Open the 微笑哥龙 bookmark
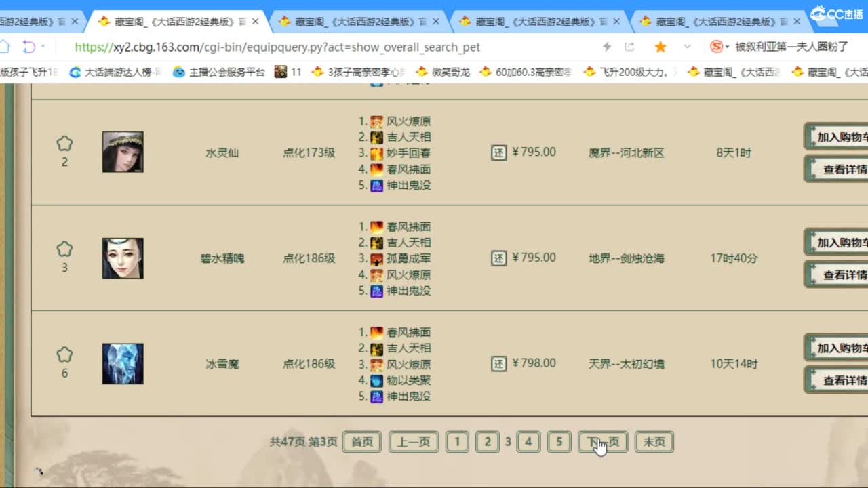Screen dimensions: 868x488 pyautogui.click(x=443, y=72)
